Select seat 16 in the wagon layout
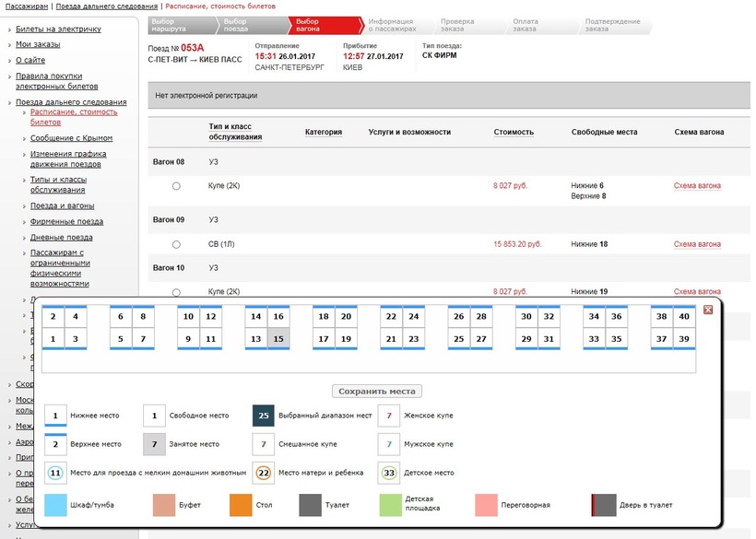 tap(278, 316)
